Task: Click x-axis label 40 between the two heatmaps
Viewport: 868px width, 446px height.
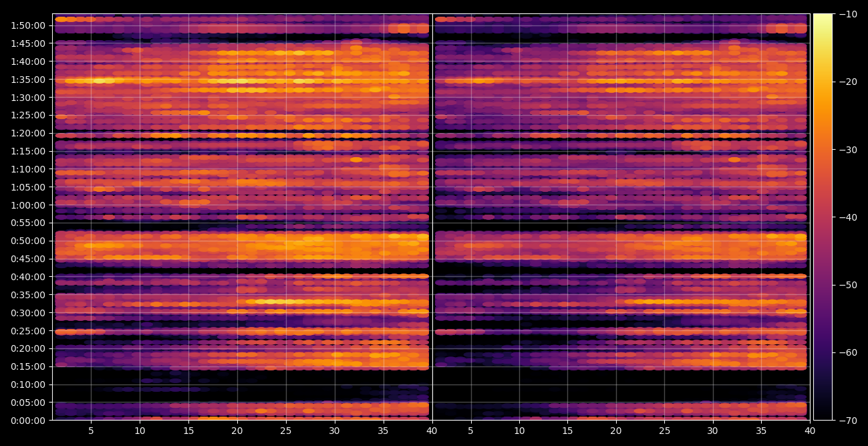Action: coord(432,431)
